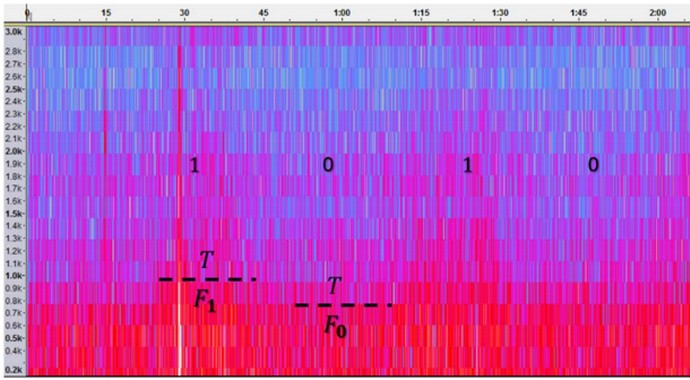Click 2.0k on the vertical ruler
Viewport: 690px width, 380px height.
pos(13,151)
